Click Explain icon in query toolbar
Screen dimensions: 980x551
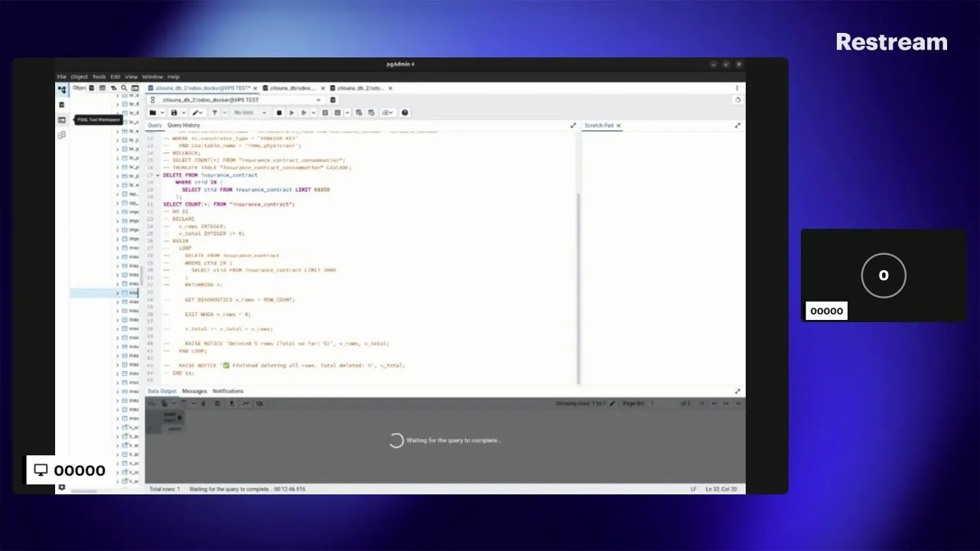[x=325, y=112]
